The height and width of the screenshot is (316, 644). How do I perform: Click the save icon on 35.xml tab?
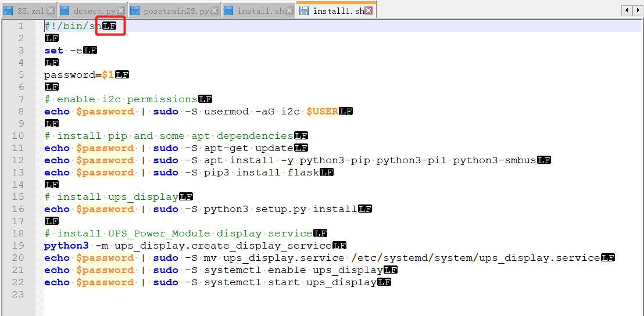tap(9, 11)
